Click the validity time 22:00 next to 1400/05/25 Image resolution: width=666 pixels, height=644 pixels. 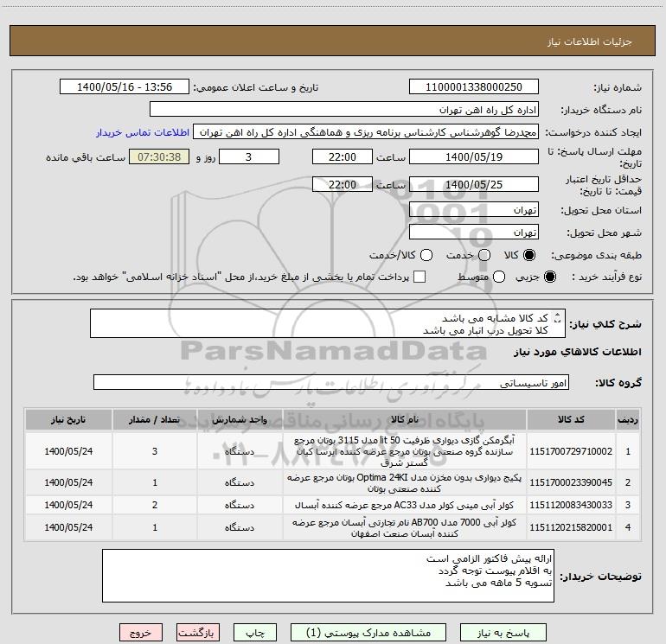343,184
